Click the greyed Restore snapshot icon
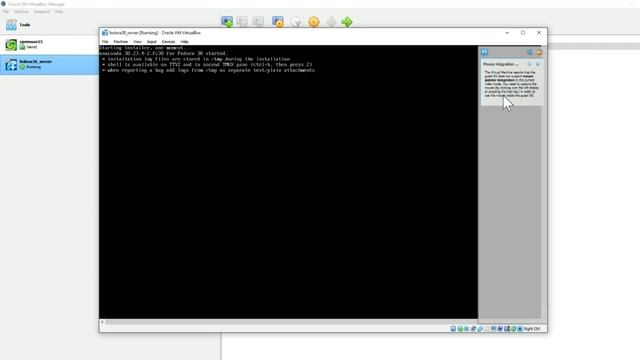640x360 pixels. point(258,22)
